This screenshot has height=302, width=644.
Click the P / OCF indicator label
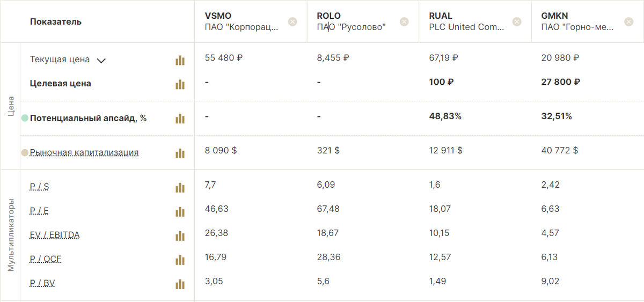[x=46, y=259]
